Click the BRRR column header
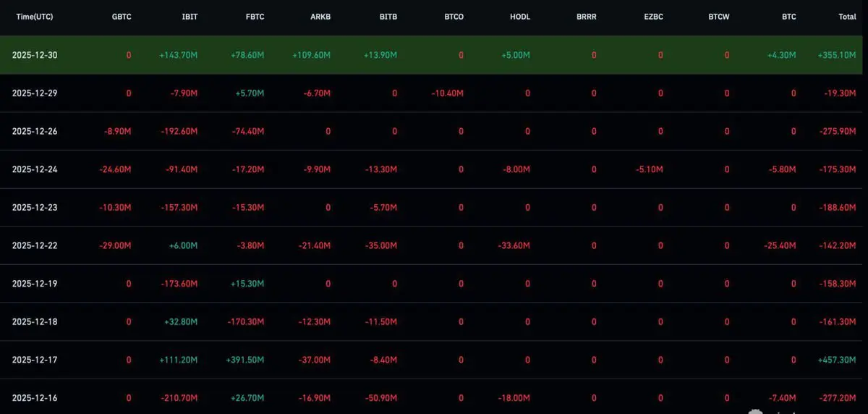868x414 pixels. click(x=587, y=17)
